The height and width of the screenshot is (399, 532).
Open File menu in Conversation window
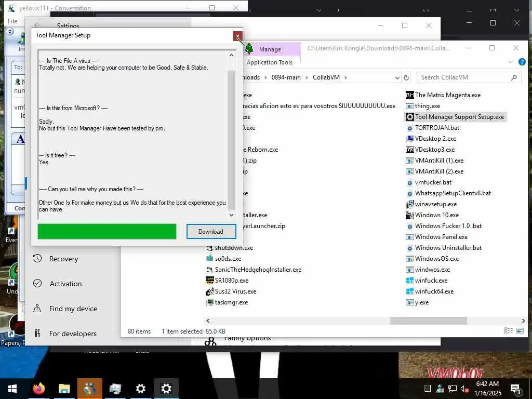(x=12, y=21)
